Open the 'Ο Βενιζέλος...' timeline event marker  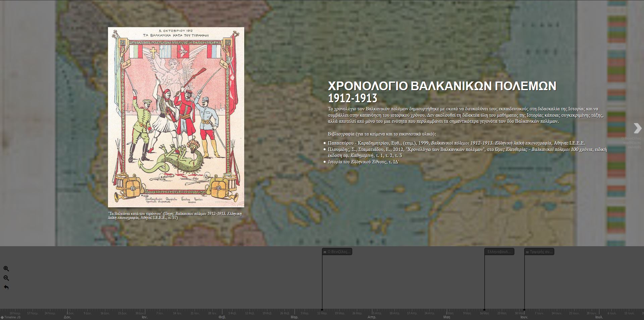[337, 252]
